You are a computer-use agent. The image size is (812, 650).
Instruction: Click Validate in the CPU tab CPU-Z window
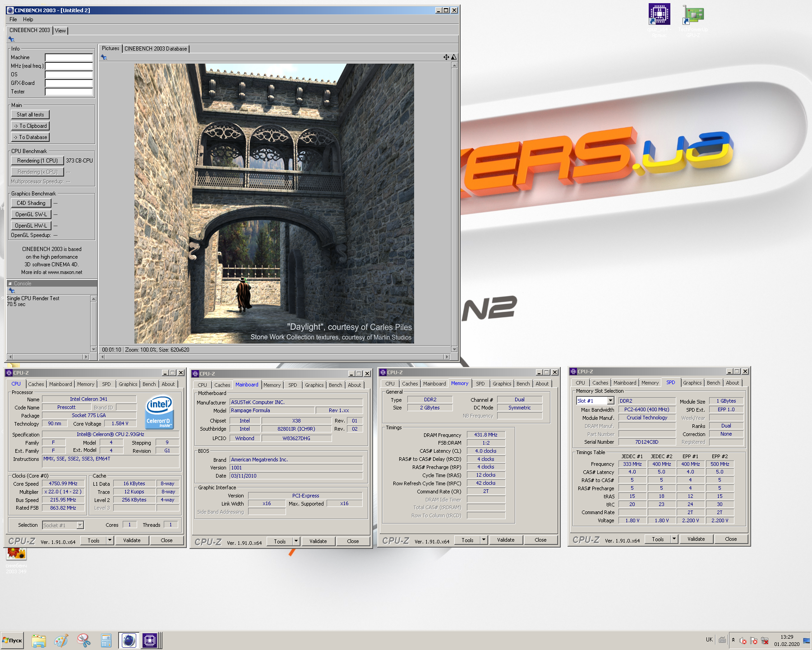coord(132,540)
